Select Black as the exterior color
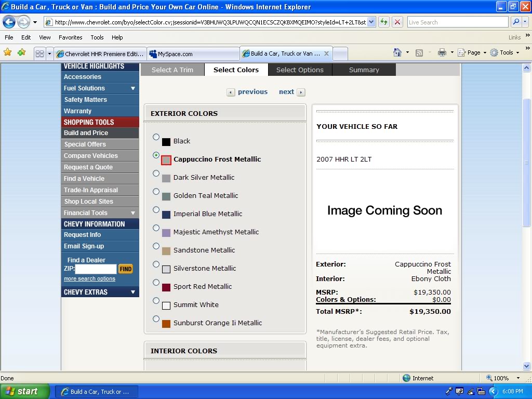The image size is (532, 399). click(156, 137)
